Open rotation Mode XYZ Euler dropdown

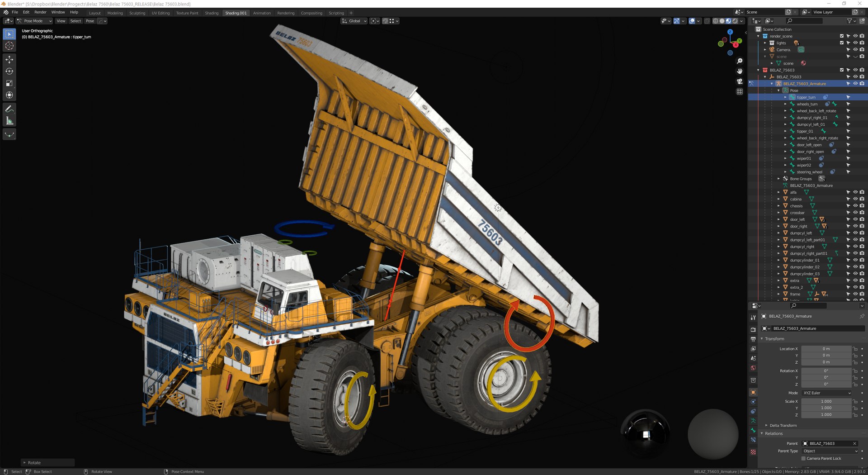827,393
